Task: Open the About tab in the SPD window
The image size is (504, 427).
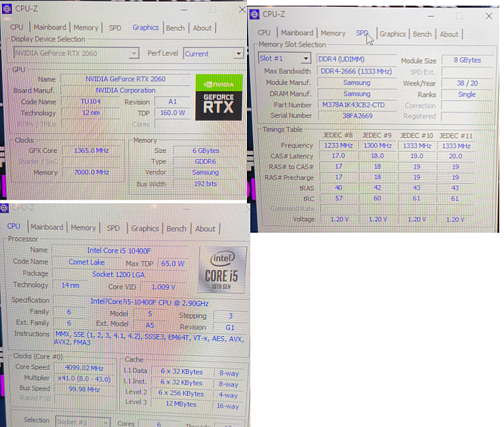Action: click(x=449, y=34)
